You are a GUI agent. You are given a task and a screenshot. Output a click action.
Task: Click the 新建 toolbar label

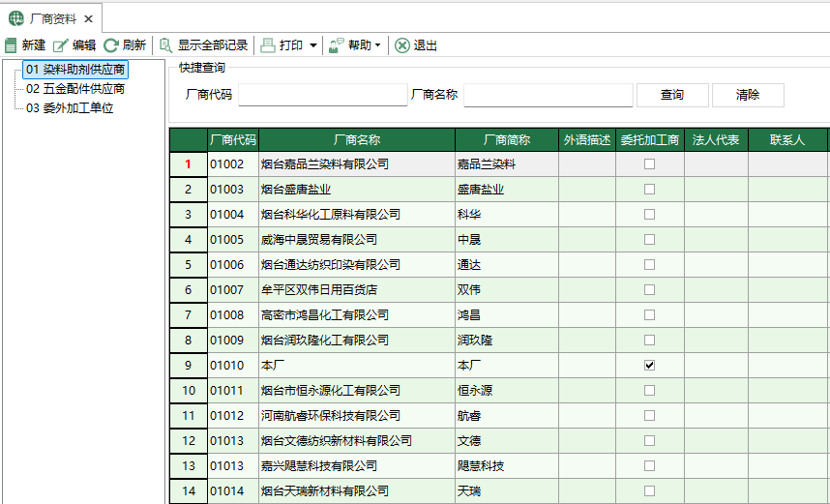tap(34, 45)
